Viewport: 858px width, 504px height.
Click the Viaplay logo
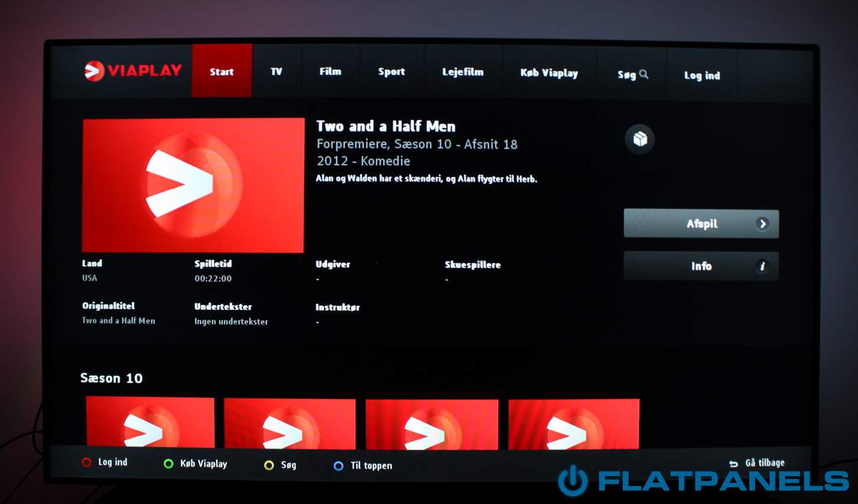(133, 71)
